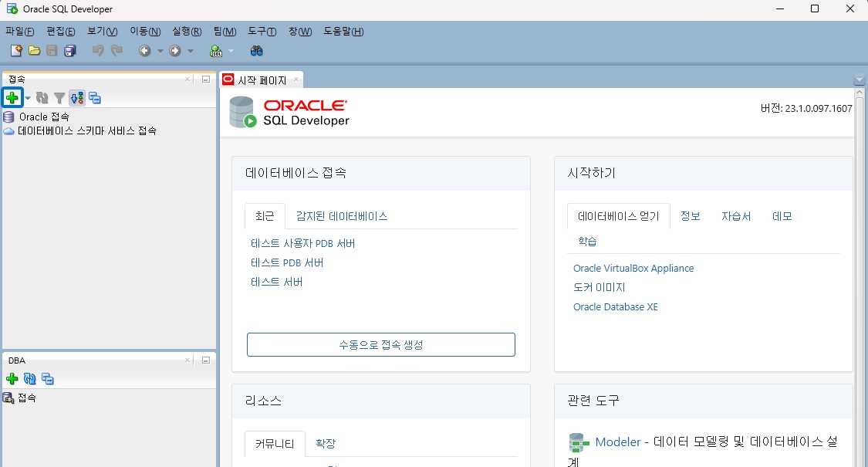The width and height of the screenshot is (868, 467).
Task: Select the 데이터베이스 얻기 tab
Action: point(618,216)
